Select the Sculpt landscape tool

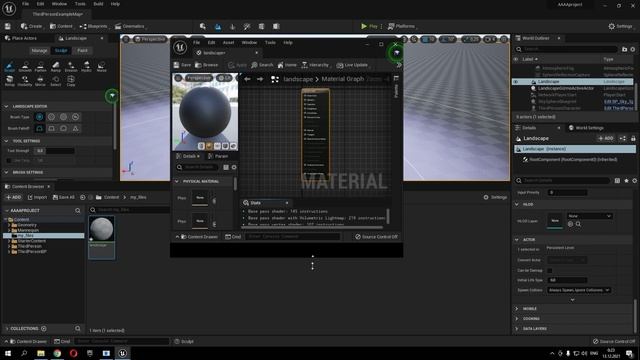(9, 67)
